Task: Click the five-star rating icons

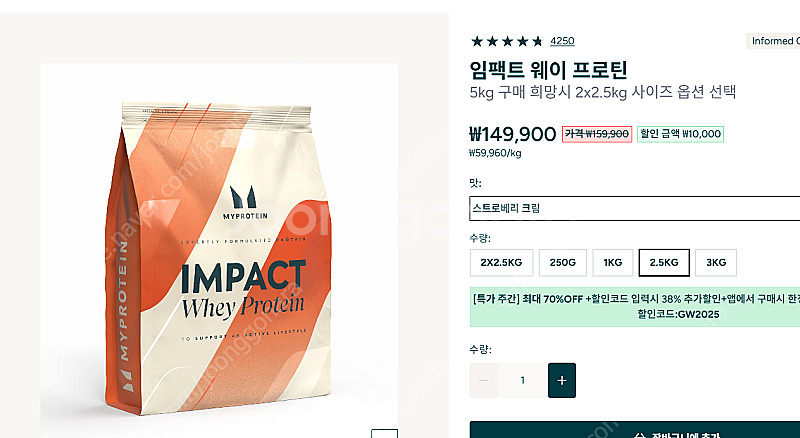Action: click(x=507, y=41)
